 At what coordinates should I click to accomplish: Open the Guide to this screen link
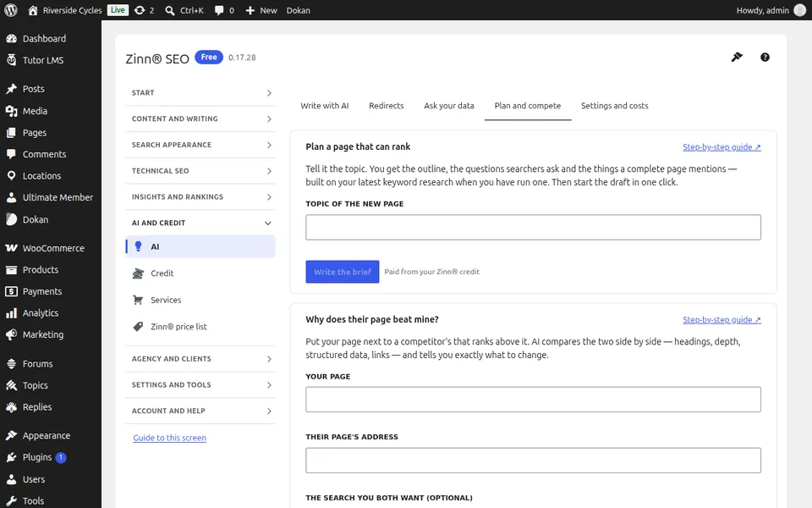click(x=169, y=438)
